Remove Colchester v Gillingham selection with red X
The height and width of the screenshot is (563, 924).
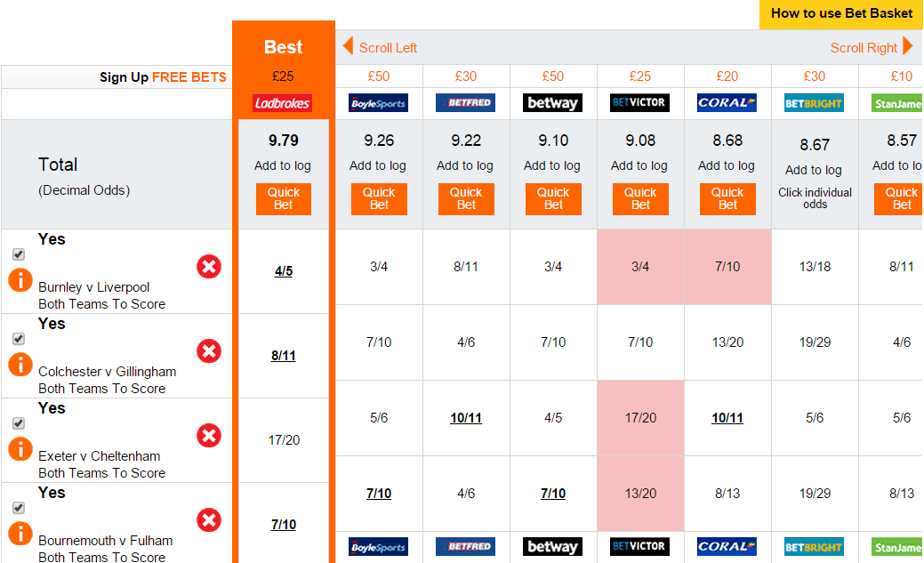pos(209,351)
